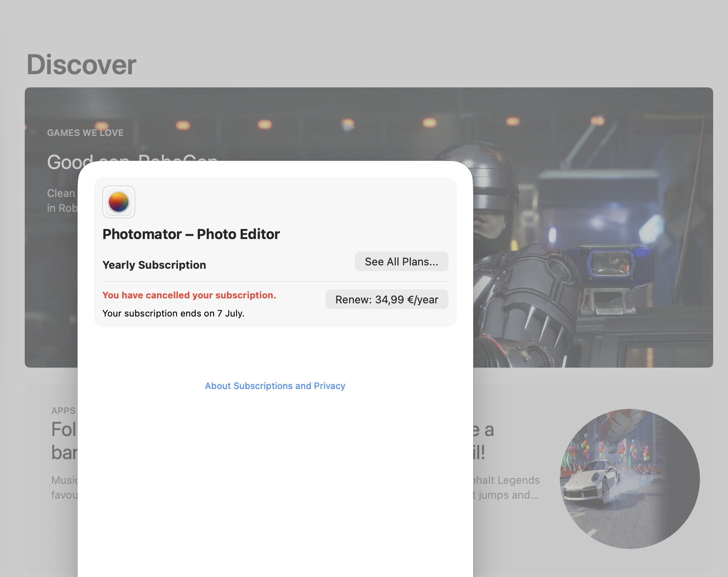Click the subscription end date message

pyautogui.click(x=173, y=313)
